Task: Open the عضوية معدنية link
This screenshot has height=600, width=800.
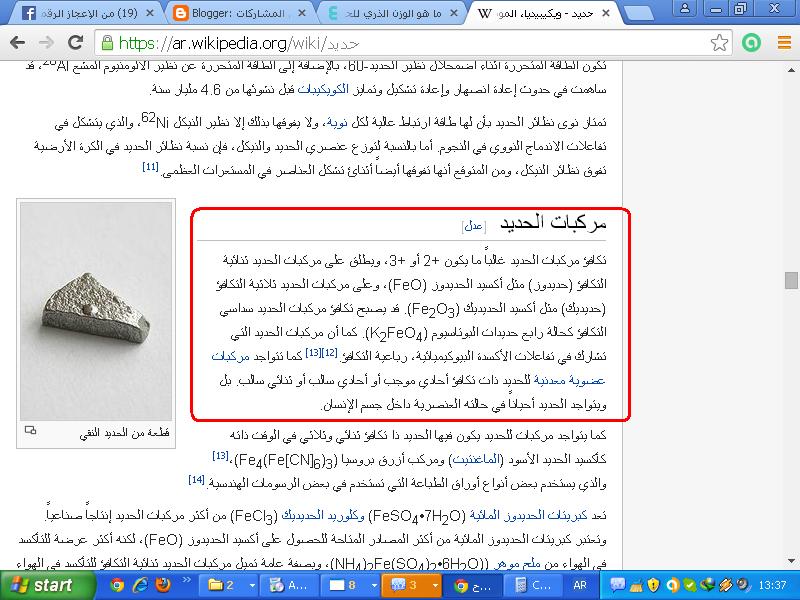Action: 569,380
